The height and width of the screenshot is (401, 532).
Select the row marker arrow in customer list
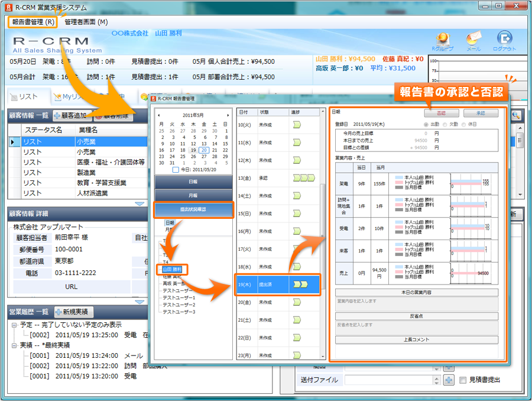click(x=13, y=142)
